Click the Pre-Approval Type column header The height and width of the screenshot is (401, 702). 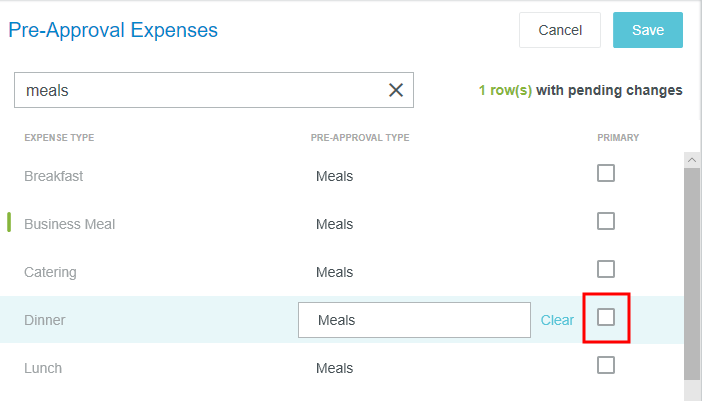(360, 138)
